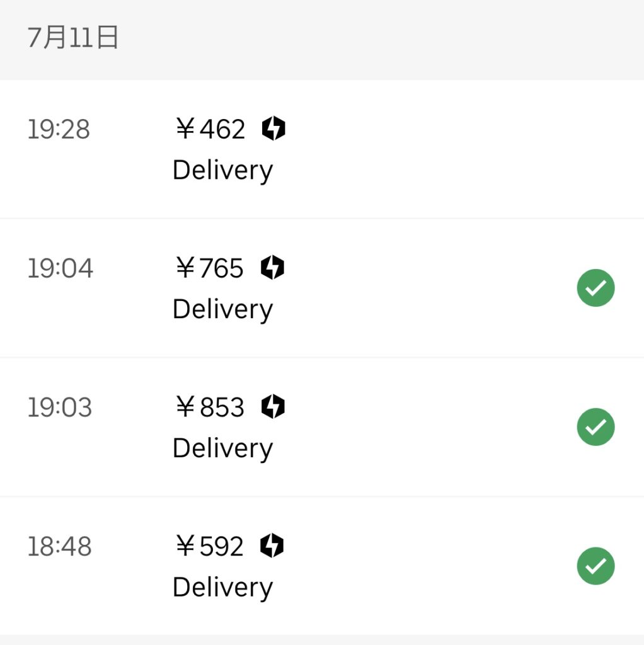The height and width of the screenshot is (645, 644).
Task: Open the ¥592 trip amount
Action: 209,546
